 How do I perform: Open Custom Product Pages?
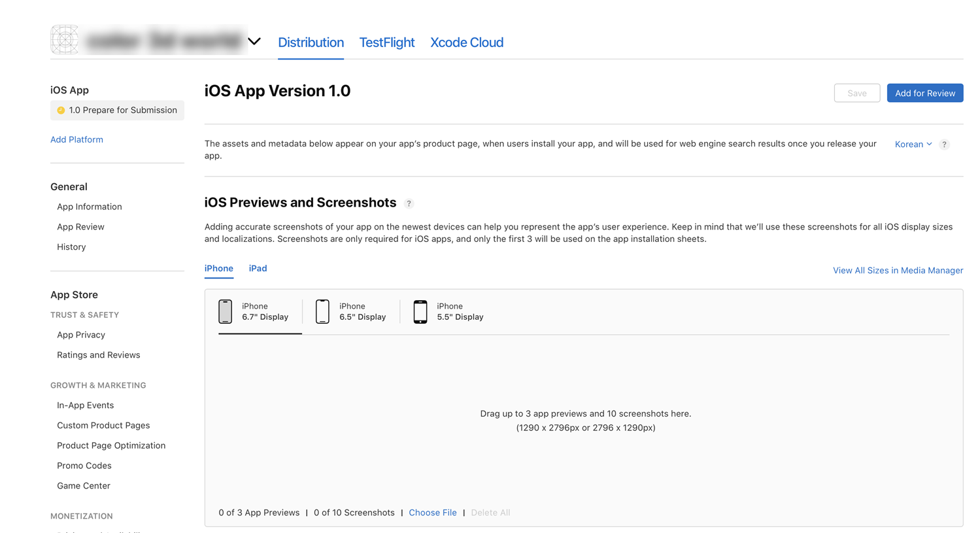tap(103, 426)
